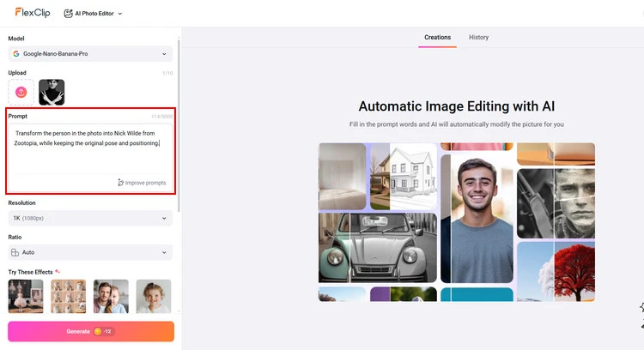The width and height of the screenshot is (644, 350).
Task: Click the Improve prompts button
Action: click(x=142, y=183)
